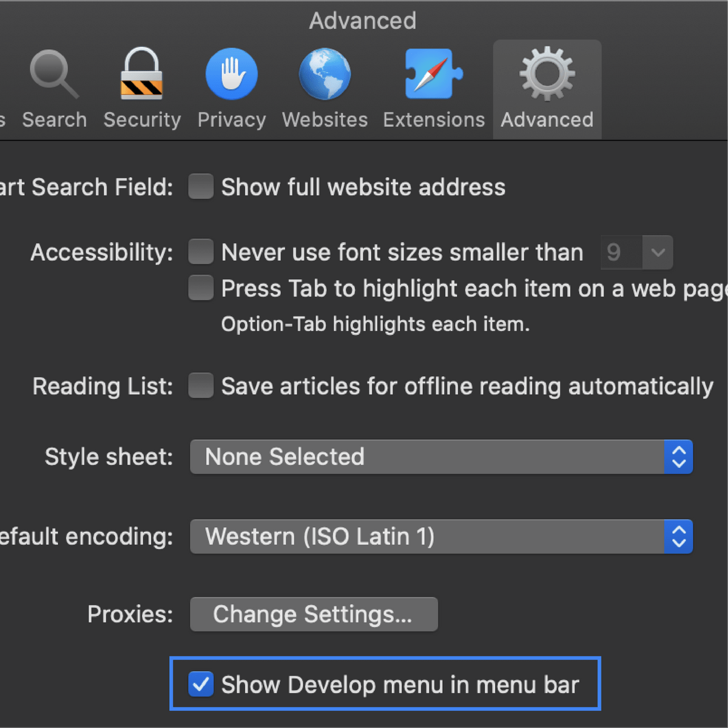Screen dimensions: 728x728
Task: Click the Websites globe icon
Action: coord(325,74)
